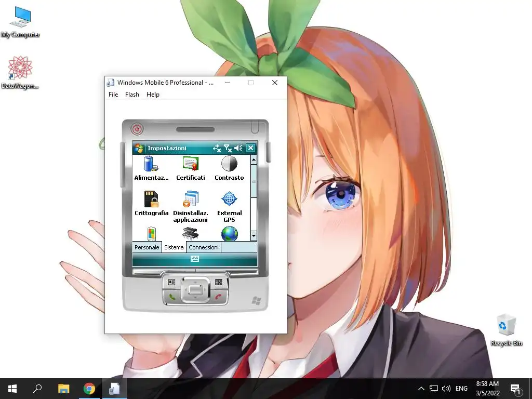Click the center D-pad action button
Viewport: 532px width, 399px height.
[x=195, y=290]
